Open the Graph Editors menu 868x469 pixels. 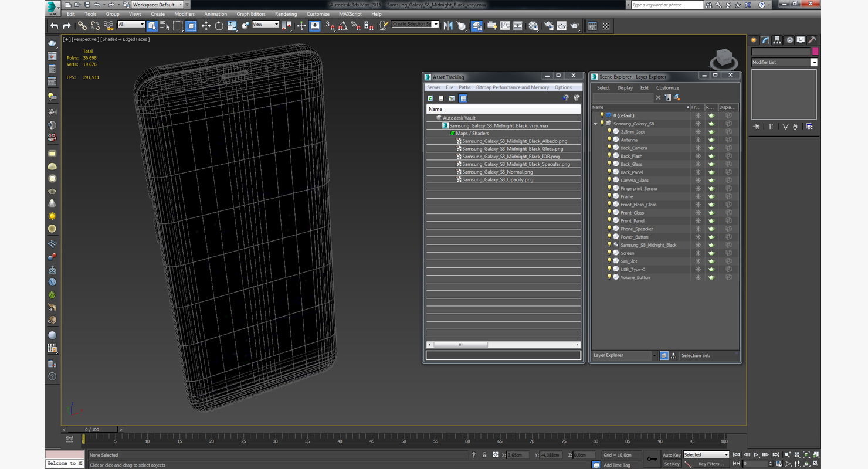[251, 14]
